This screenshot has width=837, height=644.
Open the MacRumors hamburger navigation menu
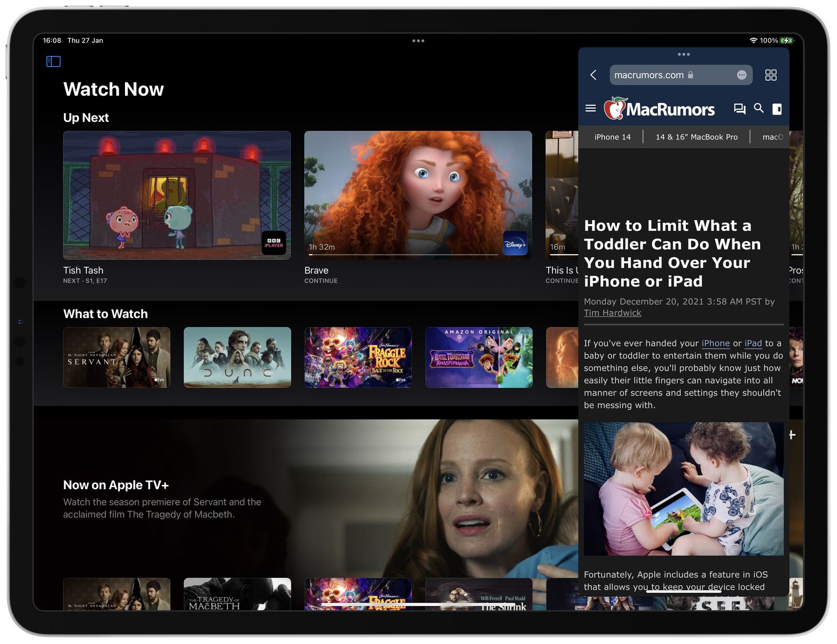coord(591,108)
